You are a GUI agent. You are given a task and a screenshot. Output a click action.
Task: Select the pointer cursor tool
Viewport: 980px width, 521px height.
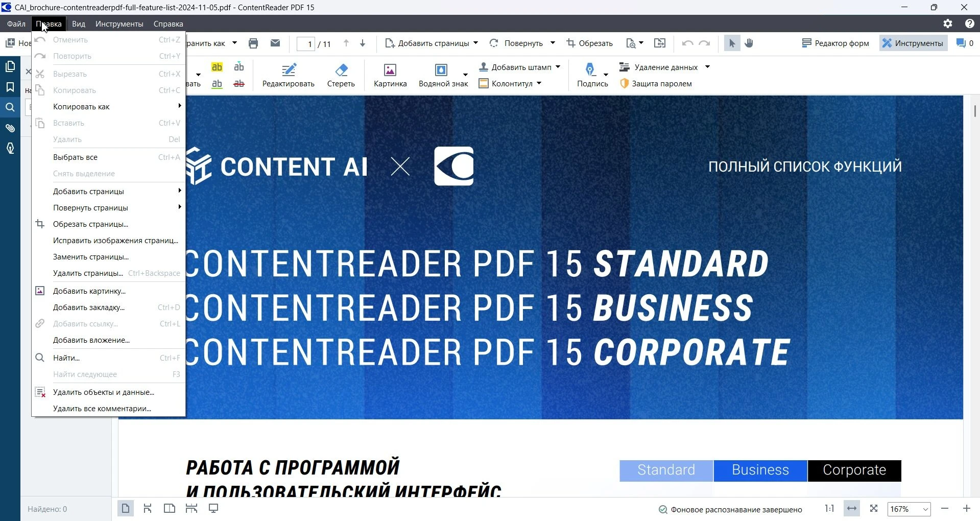pos(732,43)
